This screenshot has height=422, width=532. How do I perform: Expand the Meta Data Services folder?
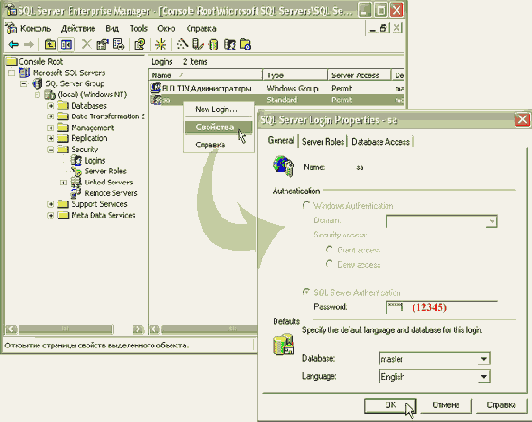[x=51, y=215]
